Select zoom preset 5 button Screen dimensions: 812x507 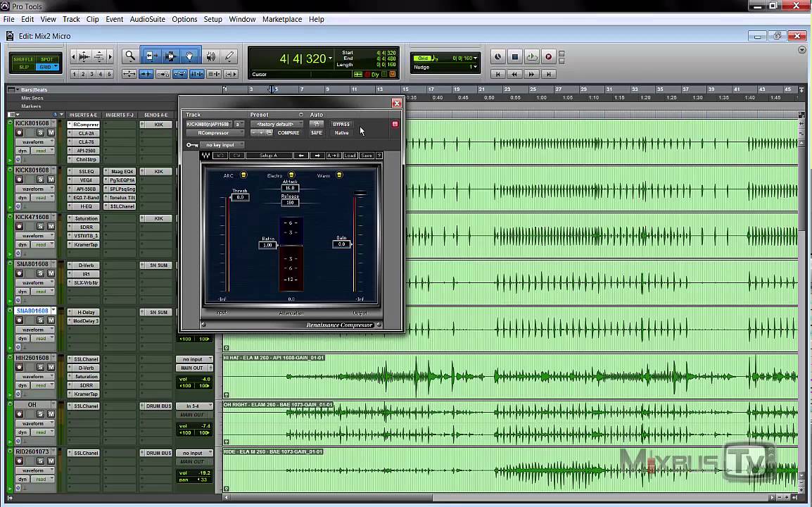pyautogui.click(x=109, y=74)
